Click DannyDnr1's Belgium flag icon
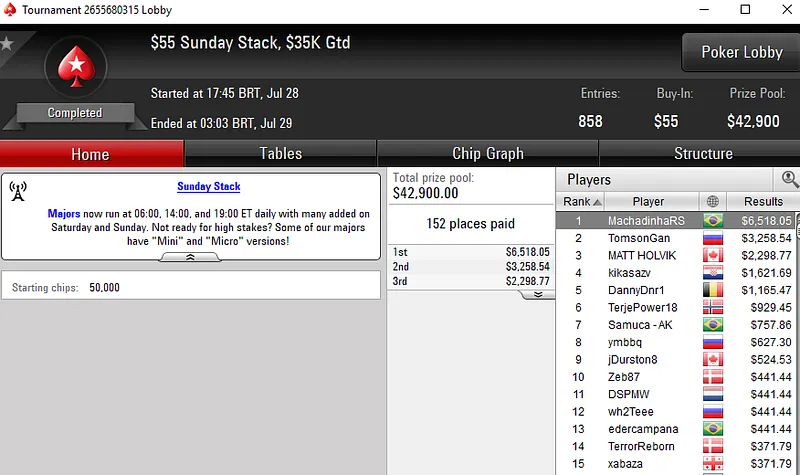 pos(712,290)
